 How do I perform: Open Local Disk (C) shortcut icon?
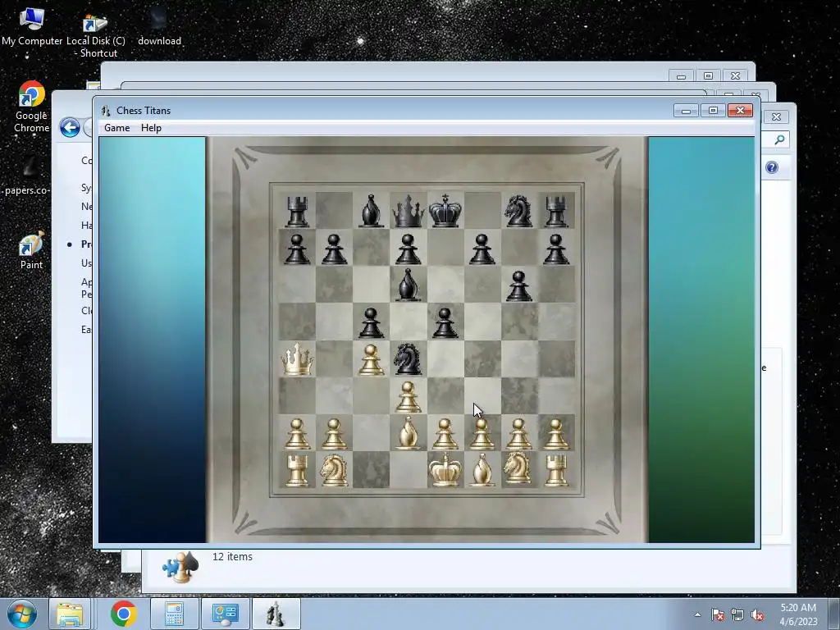95,35
